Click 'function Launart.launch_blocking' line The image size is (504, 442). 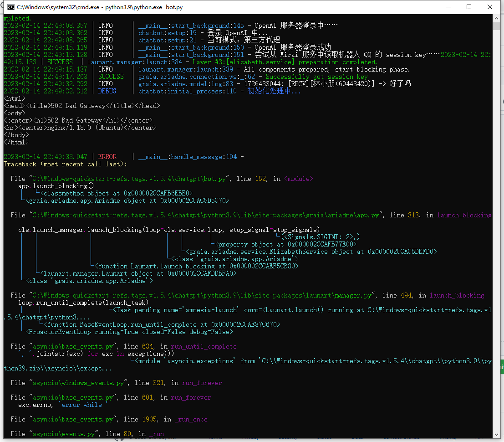coord(196,266)
